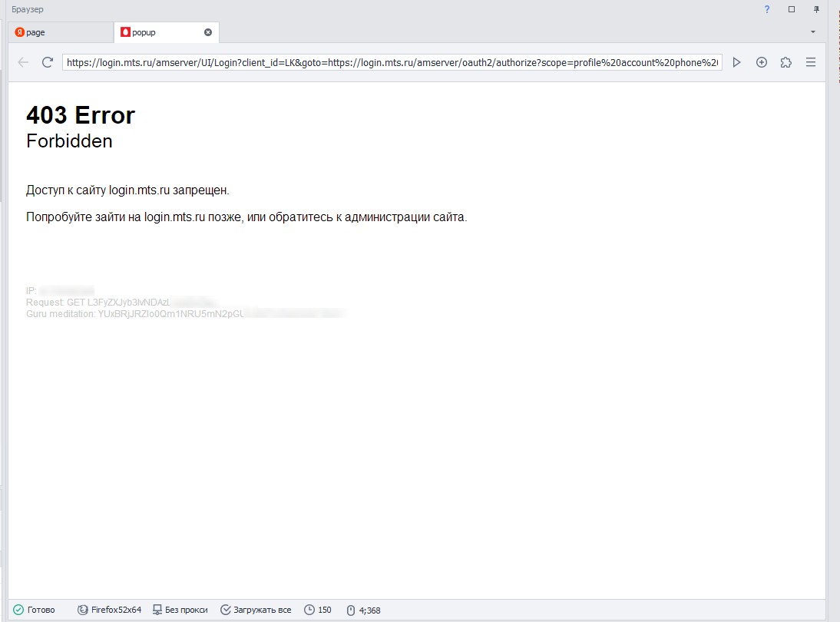Close the popup tab
Screen dimensions: 840x622
coord(208,32)
